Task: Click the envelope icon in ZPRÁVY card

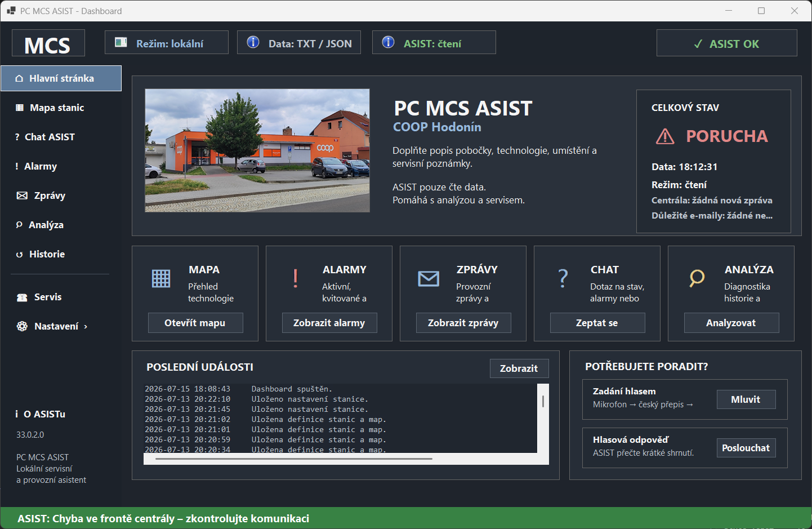Action: (429, 278)
